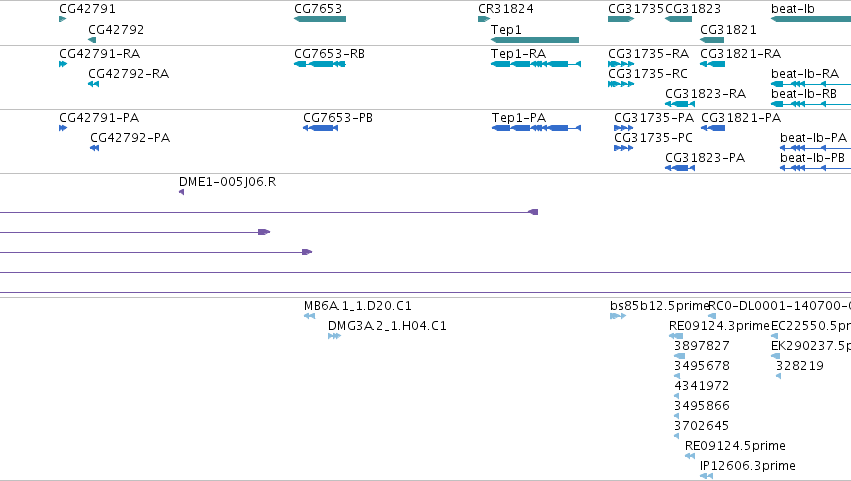Click the CG31821 gene label

728,29
